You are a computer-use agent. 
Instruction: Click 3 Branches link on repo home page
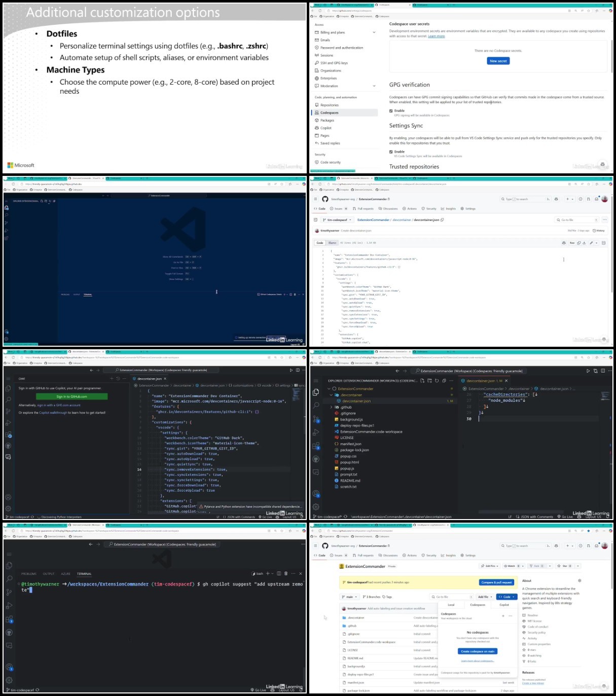pos(372,597)
